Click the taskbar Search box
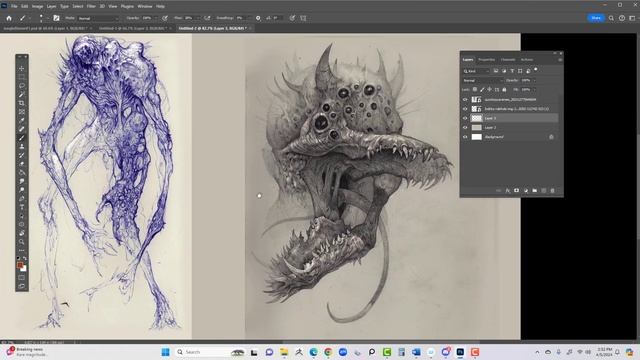 (x=210, y=352)
